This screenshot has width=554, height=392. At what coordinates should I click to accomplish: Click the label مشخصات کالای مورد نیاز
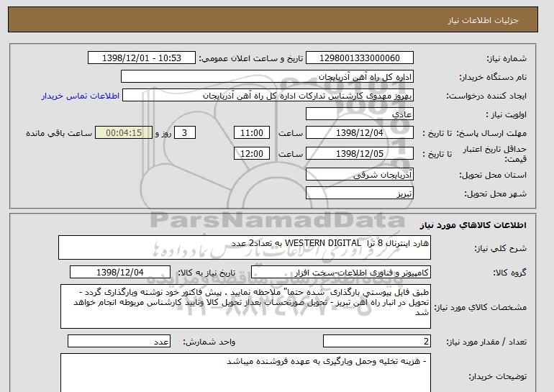click(x=481, y=307)
